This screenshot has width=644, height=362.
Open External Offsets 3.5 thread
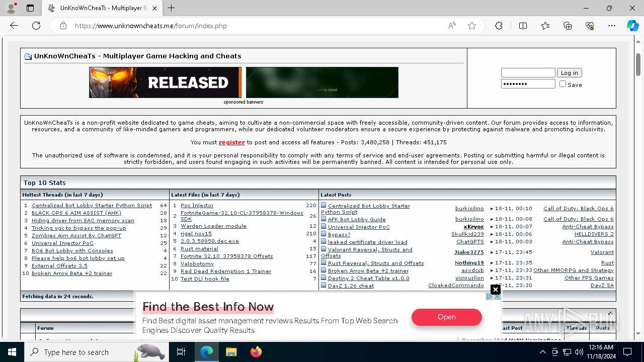point(59,265)
